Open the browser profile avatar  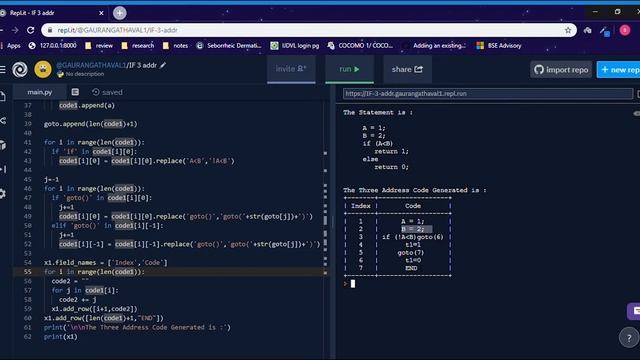click(x=624, y=30)
